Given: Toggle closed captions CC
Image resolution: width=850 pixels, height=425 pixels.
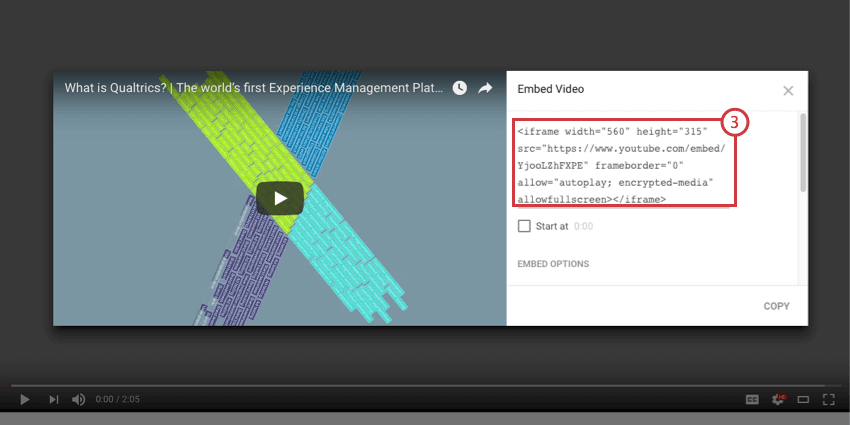Looking at the screenshot, I should (x=752, y=400).
